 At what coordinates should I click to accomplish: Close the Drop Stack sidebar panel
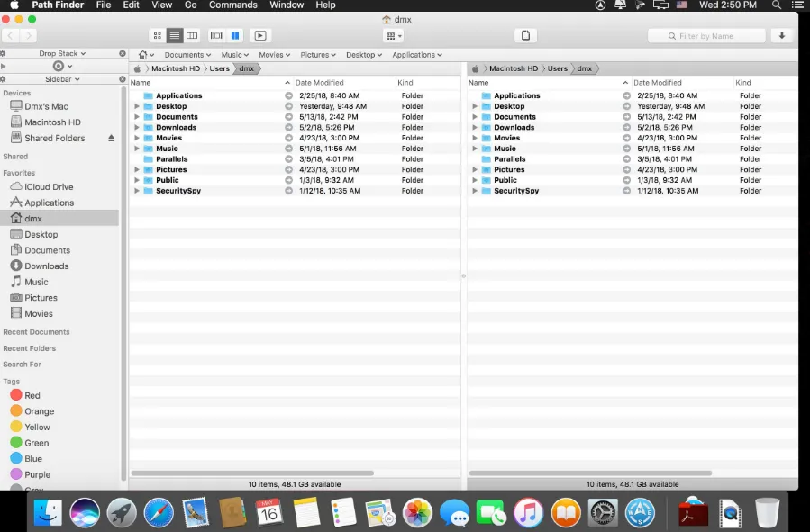click(x=123, y=53)
